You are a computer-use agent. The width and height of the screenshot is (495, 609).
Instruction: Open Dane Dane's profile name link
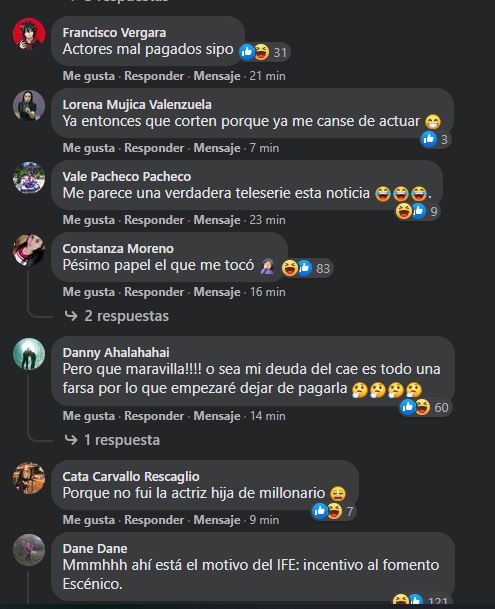(95, 548)
